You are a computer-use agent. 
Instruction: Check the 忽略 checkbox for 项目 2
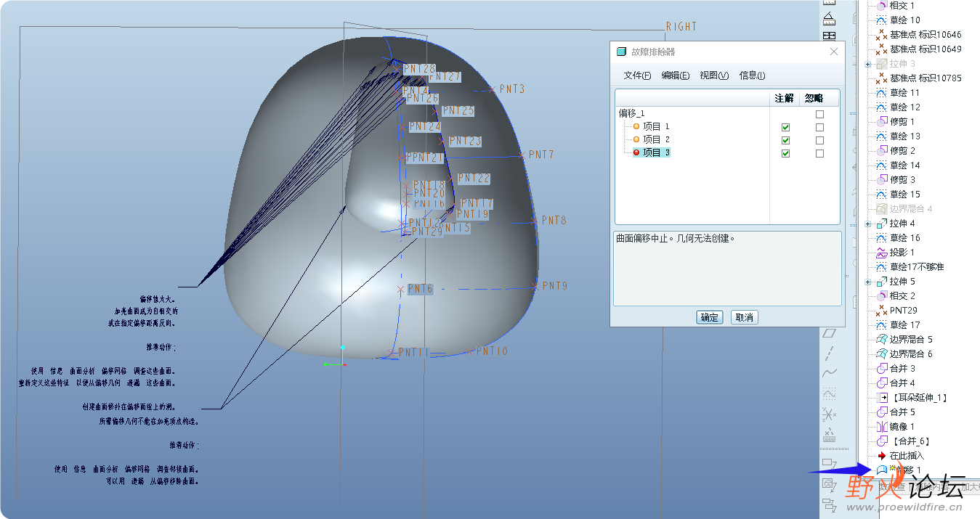click(x=819, y=140)
